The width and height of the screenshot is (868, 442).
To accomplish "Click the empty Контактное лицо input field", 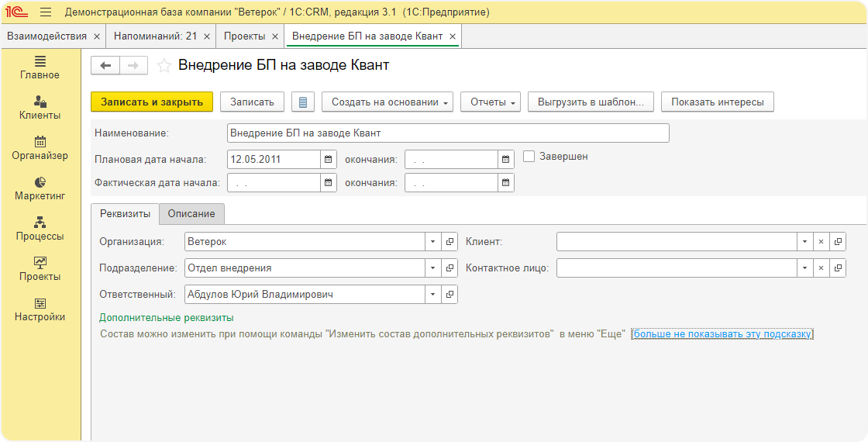I will (x=677, y=268).
